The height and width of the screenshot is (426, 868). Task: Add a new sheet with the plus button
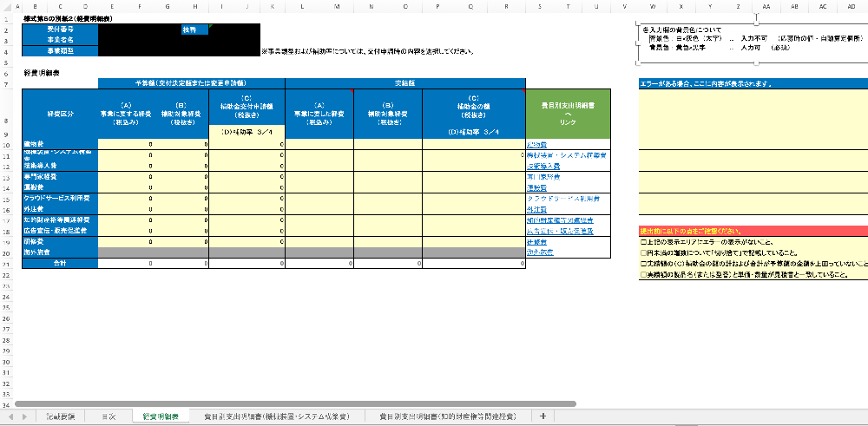pos(542,416)
